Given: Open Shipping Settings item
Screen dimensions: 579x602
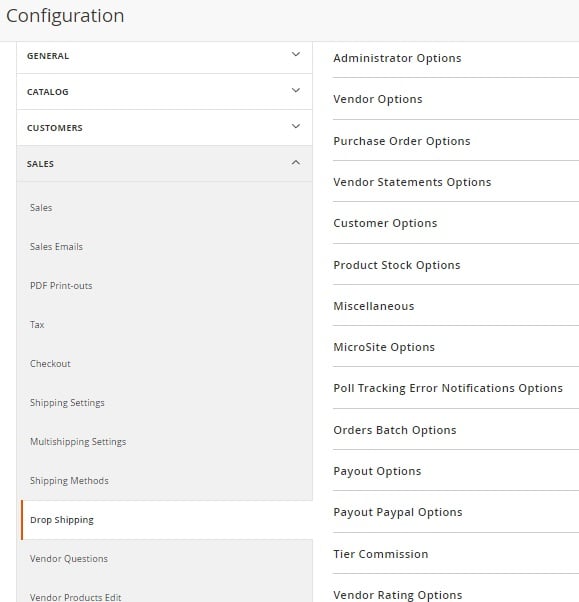Looking at the screenshot, I should [67, 403].
